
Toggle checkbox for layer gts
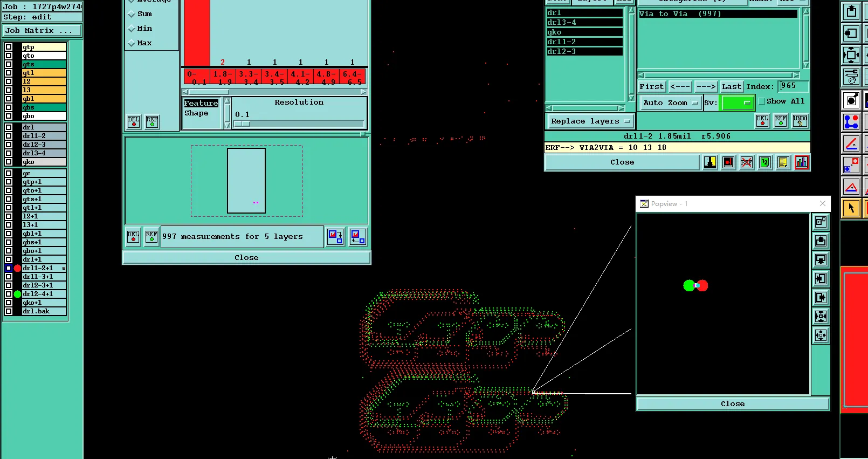point(9,64)
